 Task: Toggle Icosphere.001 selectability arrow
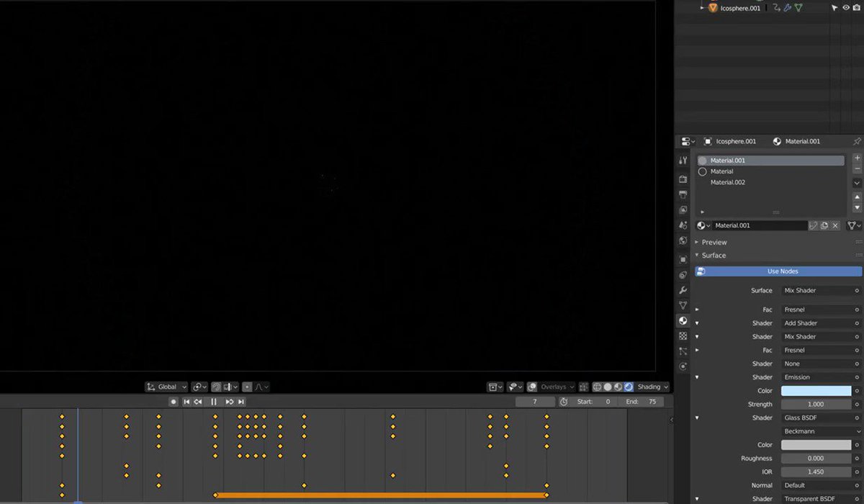pyautogui.click(x=836, y=8)
